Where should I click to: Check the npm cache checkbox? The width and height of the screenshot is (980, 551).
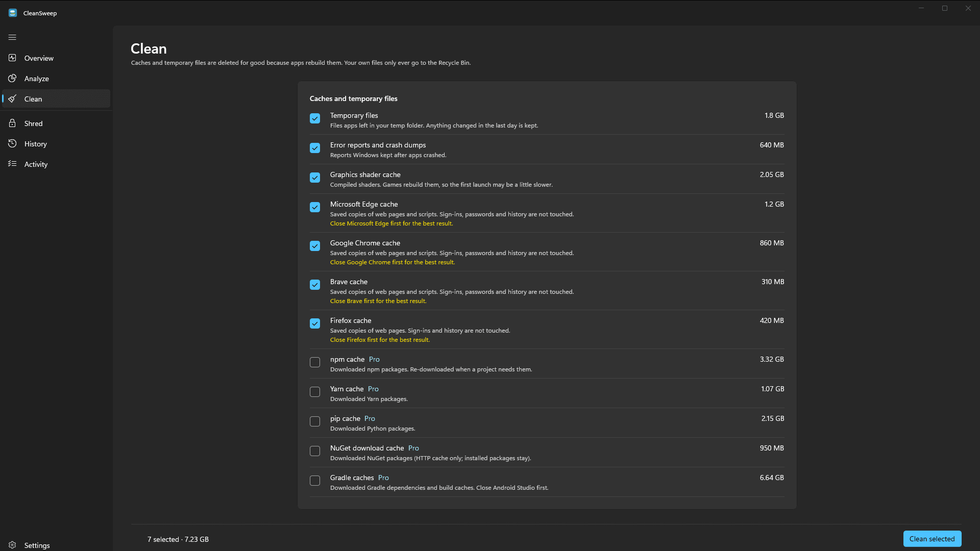tap(315, 362)
